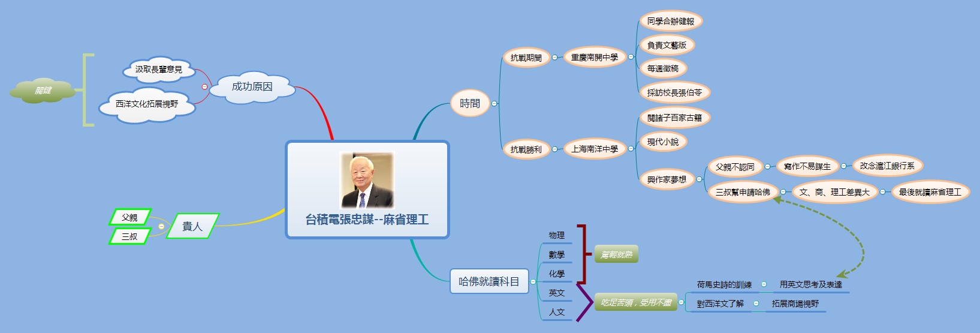Select the 抗戰期間 node
This screenshot has height=333, width=980.
(526, 58)
